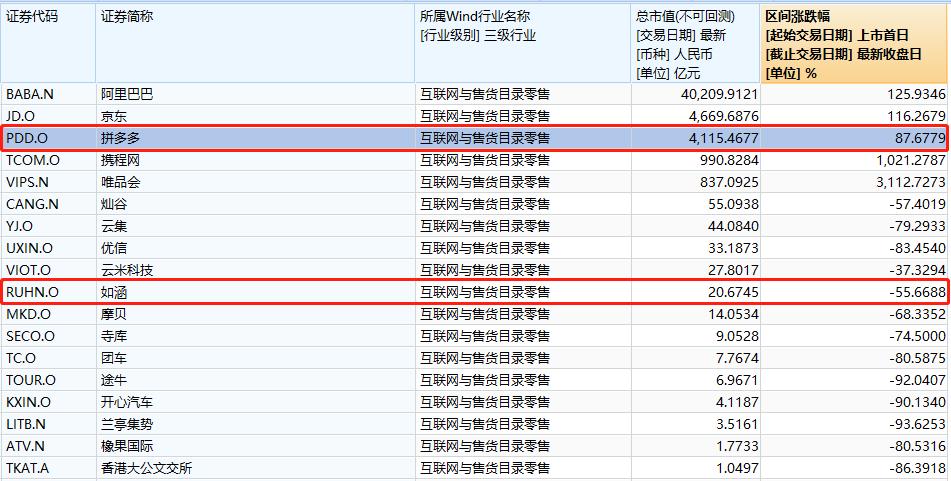
Task: Click market cap value 55.0938
Action: click(732, 204)
